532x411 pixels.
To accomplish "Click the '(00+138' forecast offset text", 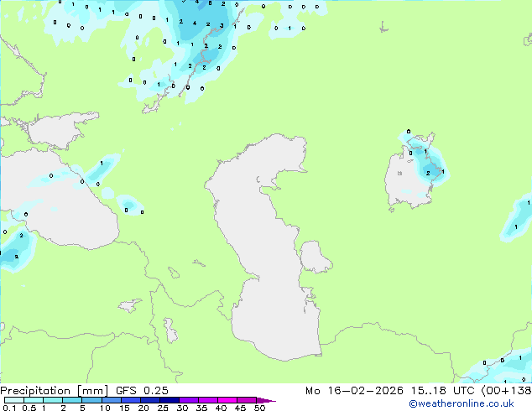I will point(506,391).
